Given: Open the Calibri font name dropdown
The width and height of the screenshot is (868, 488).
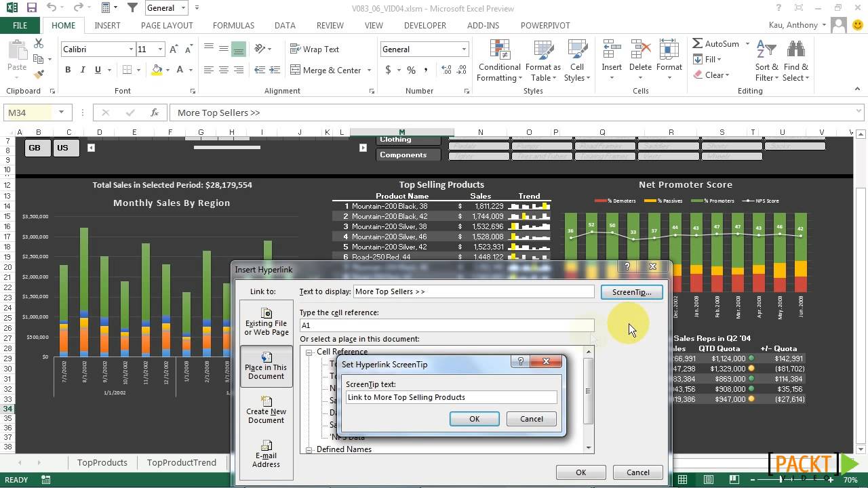Looking at the screenshot, I should 131,49.
